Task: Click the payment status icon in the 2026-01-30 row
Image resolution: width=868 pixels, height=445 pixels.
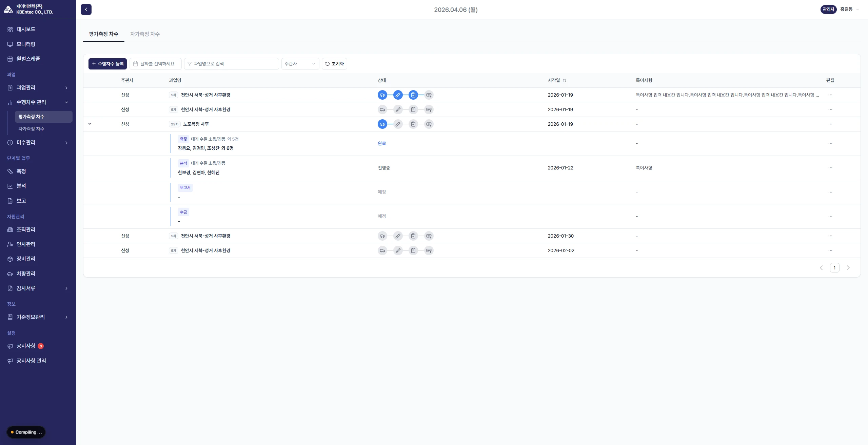Action: [429, 236]
